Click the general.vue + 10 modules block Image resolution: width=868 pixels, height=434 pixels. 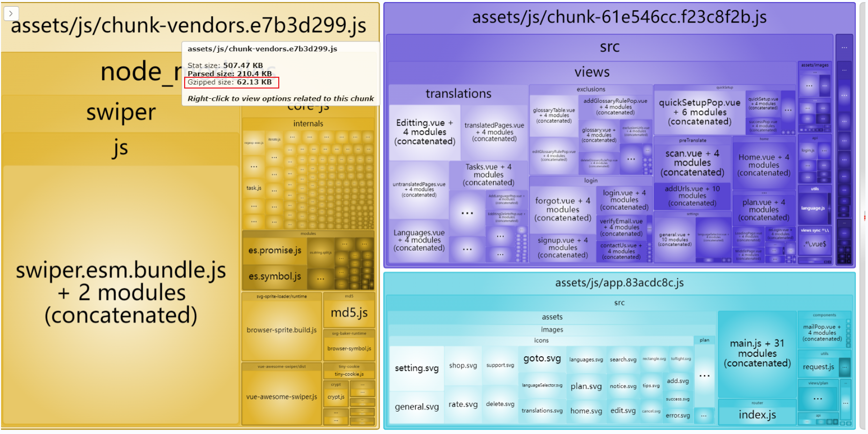(675, 240)
